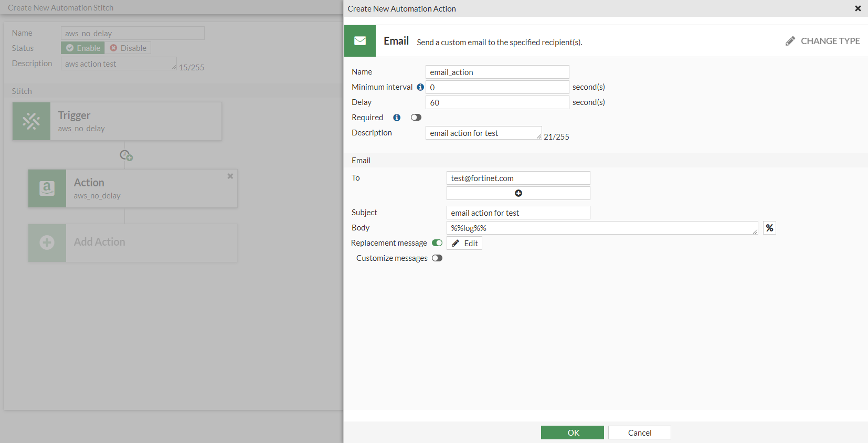Click the Delay input field
Screen dimensions: 868x443
click(497, 102)
